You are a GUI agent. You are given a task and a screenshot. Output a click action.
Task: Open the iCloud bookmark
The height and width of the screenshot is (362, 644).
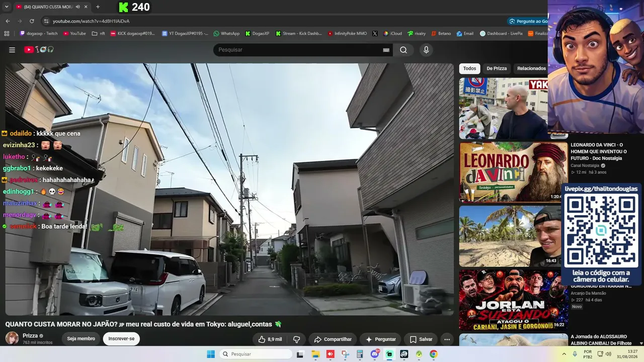[x=392, y=34]
